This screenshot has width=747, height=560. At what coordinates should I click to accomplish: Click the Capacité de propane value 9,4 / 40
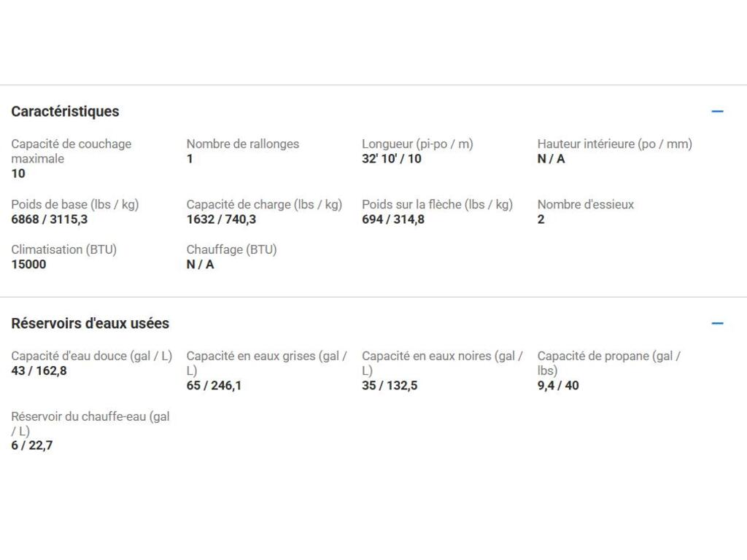(558, 386)
